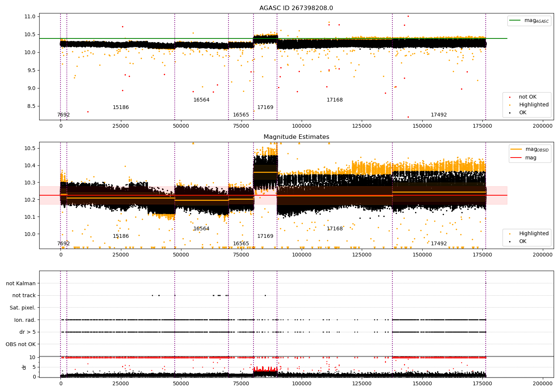The width and height of the screenshot is (560, 392).
Task: Select obsid label 17168 in top plot
Action: point(335,100)
